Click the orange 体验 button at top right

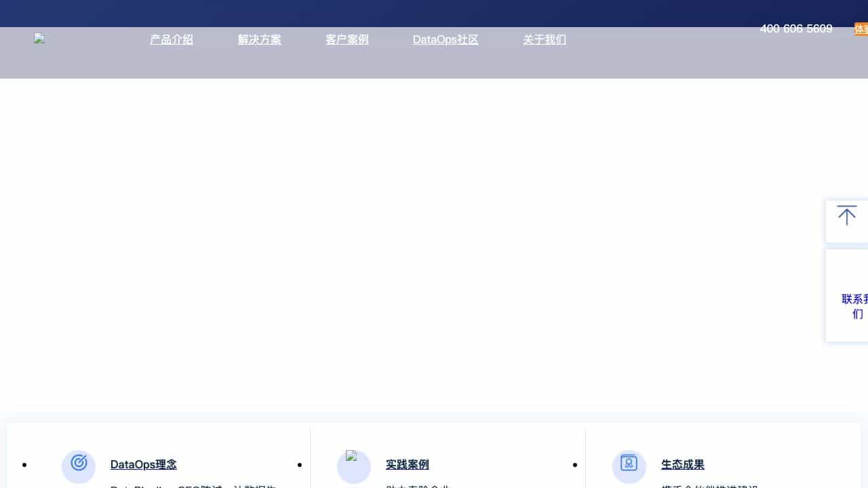861,28
